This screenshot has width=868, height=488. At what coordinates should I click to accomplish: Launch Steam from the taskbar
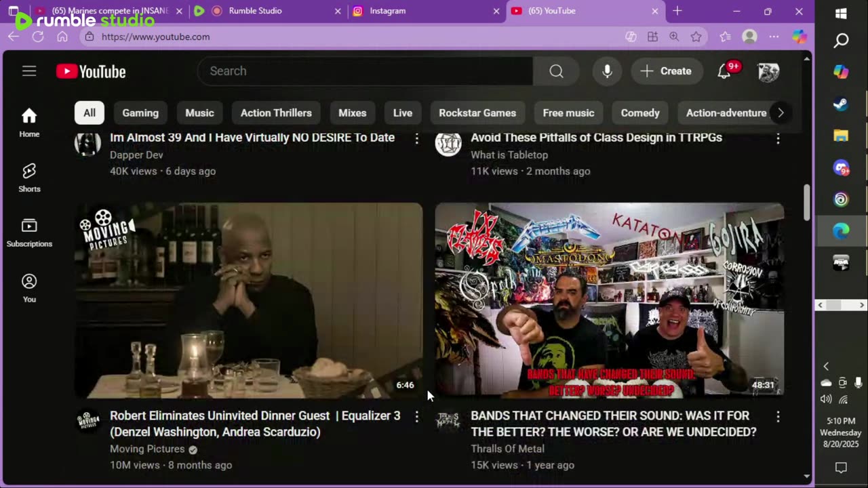click(841, 104)
